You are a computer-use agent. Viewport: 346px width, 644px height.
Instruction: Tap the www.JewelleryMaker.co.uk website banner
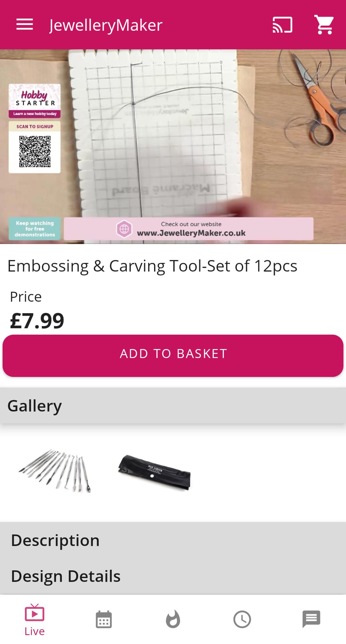click(x=188, y=229)
